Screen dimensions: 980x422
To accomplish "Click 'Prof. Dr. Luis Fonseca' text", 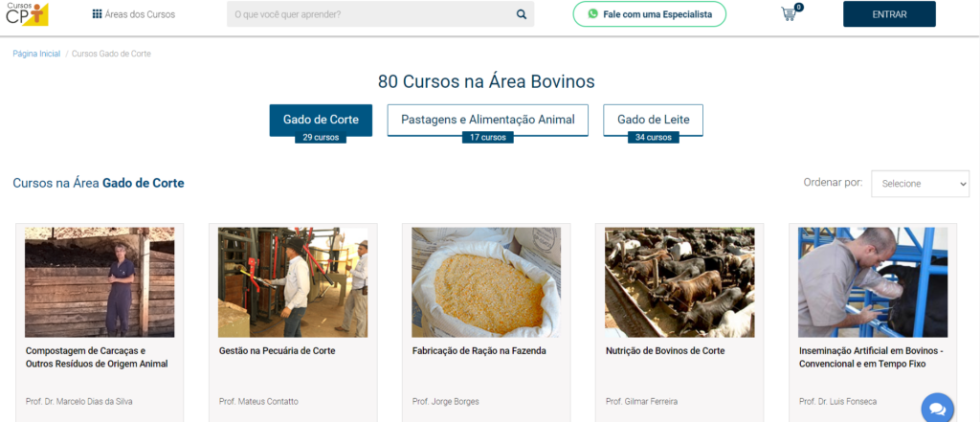I will (x=838, y=401).
